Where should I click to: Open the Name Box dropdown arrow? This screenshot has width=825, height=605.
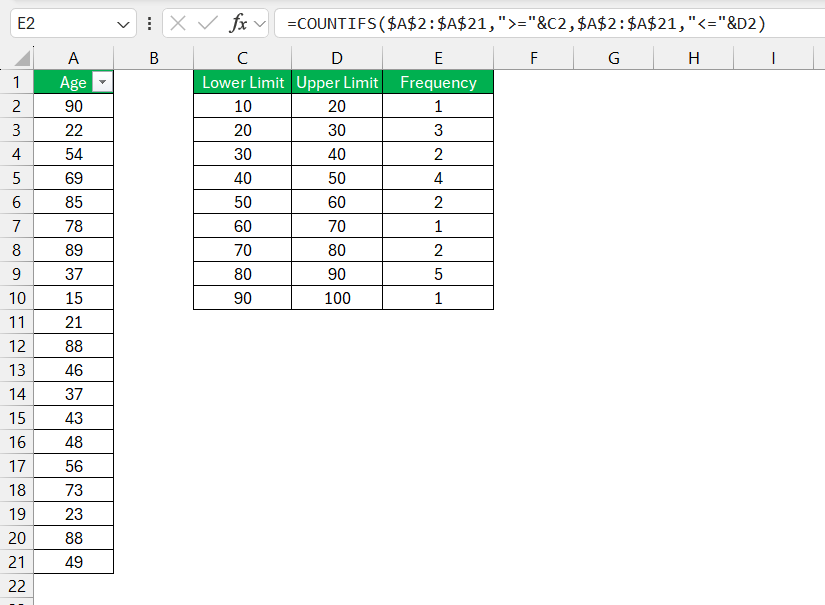pyautogui.click(x=123, y=24)
